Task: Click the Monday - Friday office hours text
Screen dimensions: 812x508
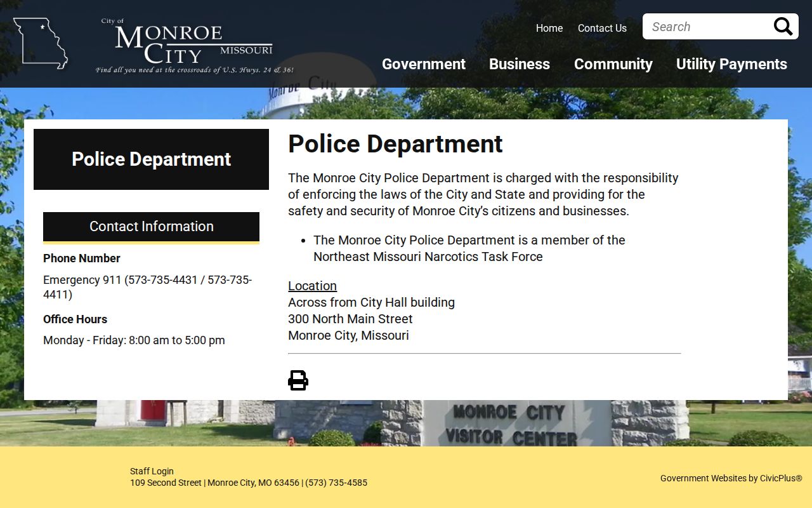Action: (134, 340)
